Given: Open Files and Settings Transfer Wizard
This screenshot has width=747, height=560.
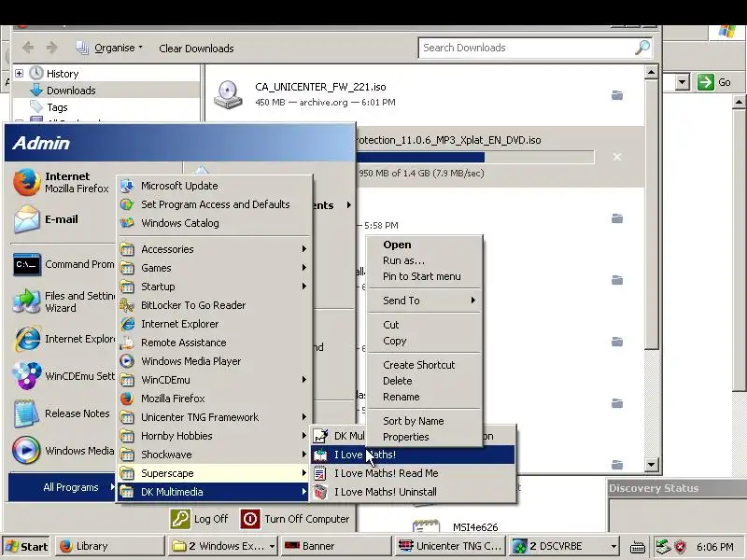Looking at the screenshot, I should pyautogui.click(x=62, y=301).
